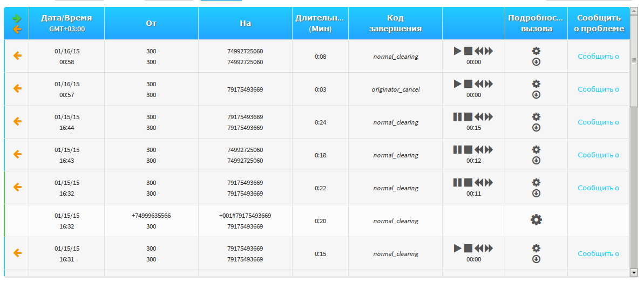The image size is (644, 290).
Task: Click the 00:15 playback time in 16:44 row
Action: (473, 128)
